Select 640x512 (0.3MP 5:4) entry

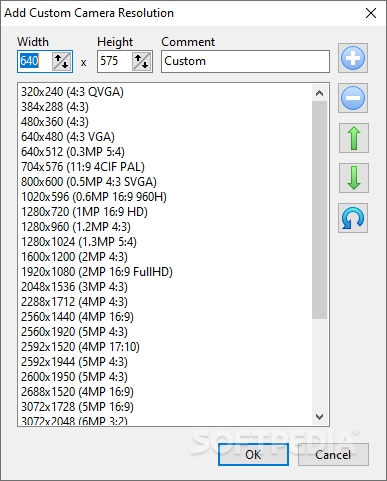coord(73,152)
